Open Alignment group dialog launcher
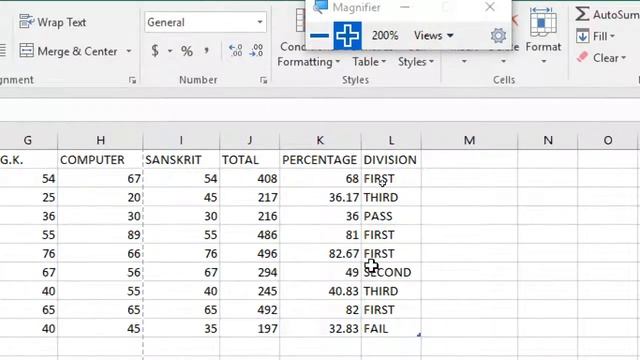640x360 pixels. point(132,80)
